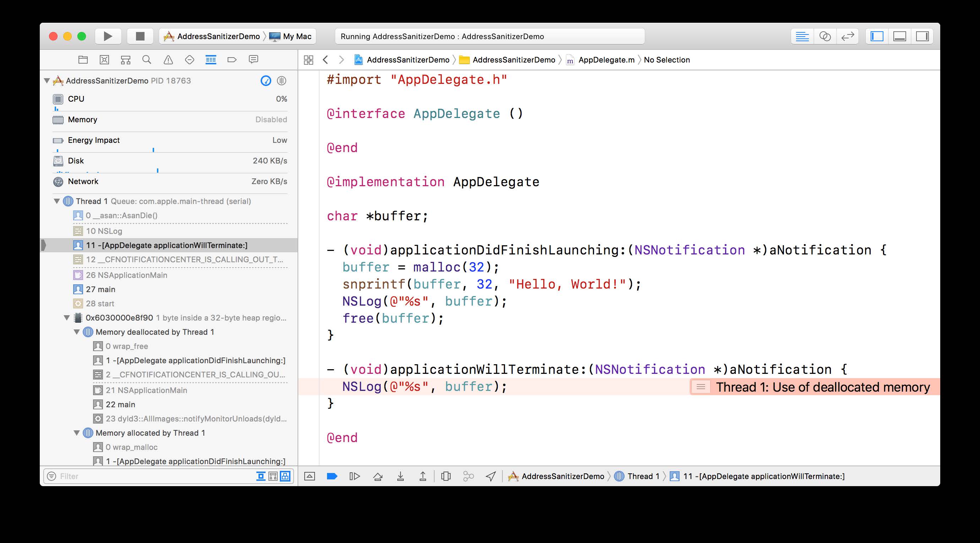Click the Step Over button
The width and height of the screenshot is (980, 543).
[x=378, y=476]
